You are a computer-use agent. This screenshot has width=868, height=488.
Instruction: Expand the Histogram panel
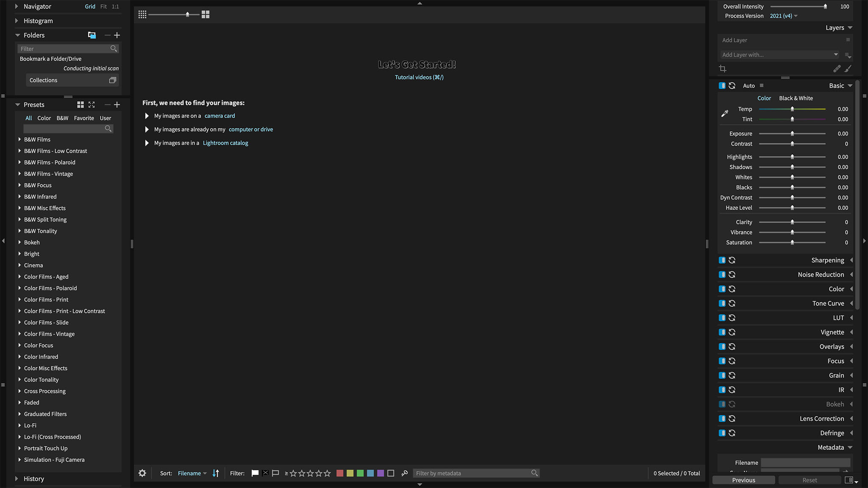coord(17,21)
